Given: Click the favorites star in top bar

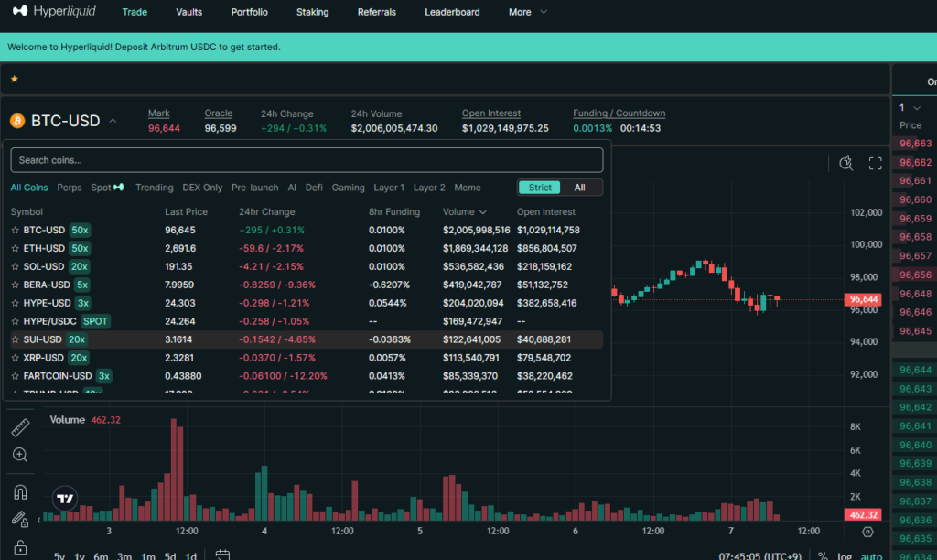Looking at the screenshot, I should 14,80.
